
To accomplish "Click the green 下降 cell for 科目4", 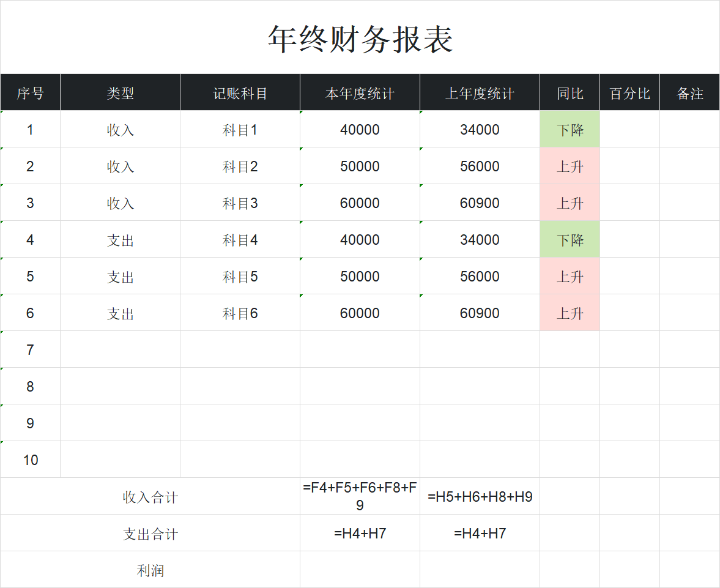I will 569,239.
